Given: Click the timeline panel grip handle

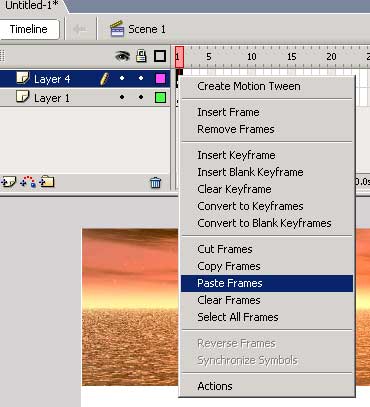Looking at the screenshot, I should [2, 56].
